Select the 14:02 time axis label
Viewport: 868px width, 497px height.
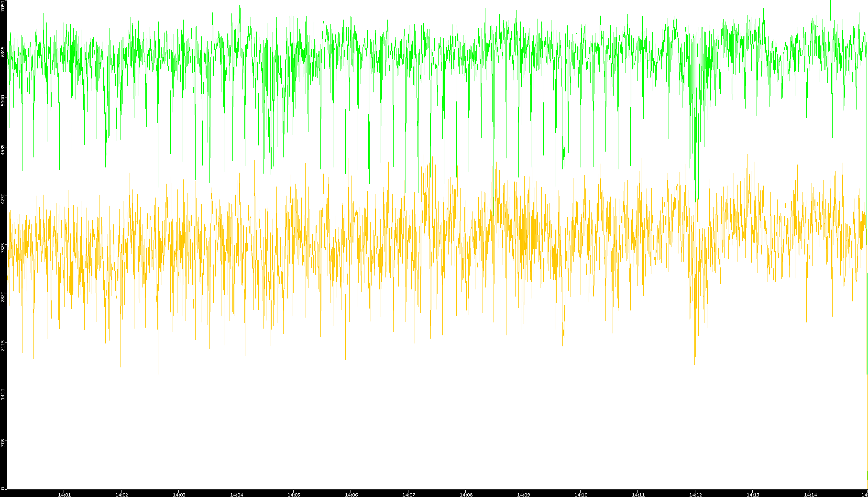click(121, 495)
